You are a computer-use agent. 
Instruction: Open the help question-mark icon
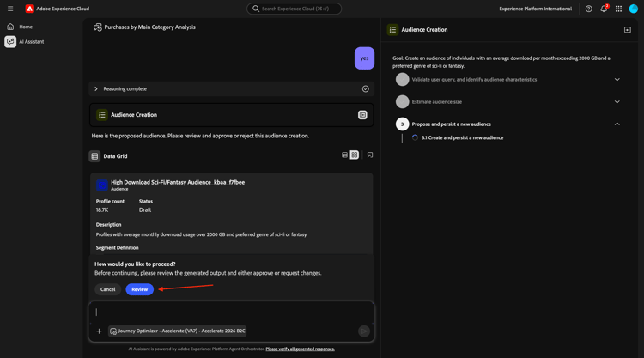coord(588,9)
